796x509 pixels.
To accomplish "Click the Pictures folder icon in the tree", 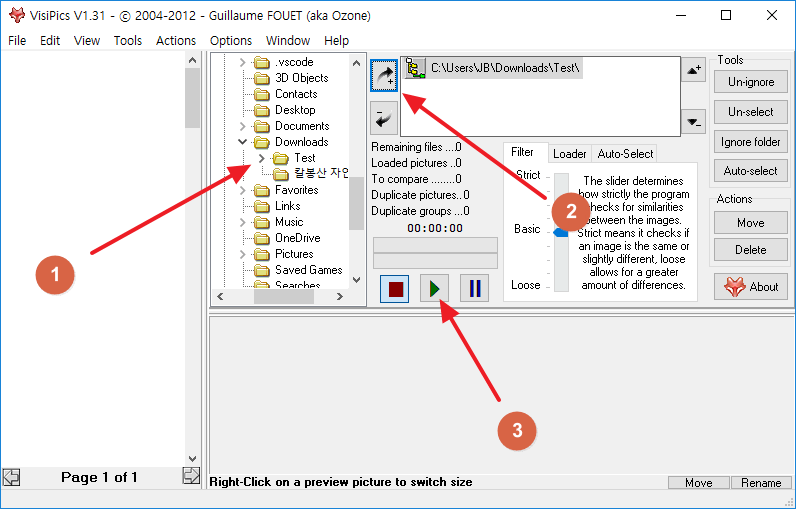I will 261,254.
